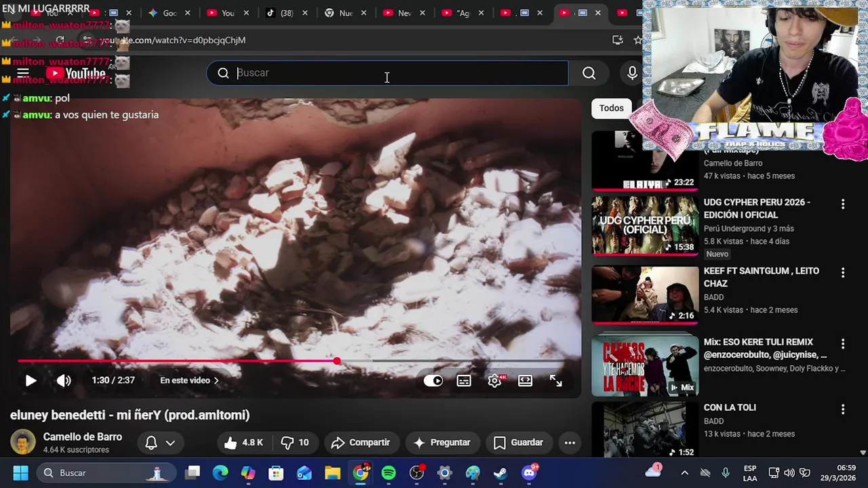Open the UDG CYPHER PERU thumbnail
The width and height of the screenshot is (868, 488).
pos(645,226)
